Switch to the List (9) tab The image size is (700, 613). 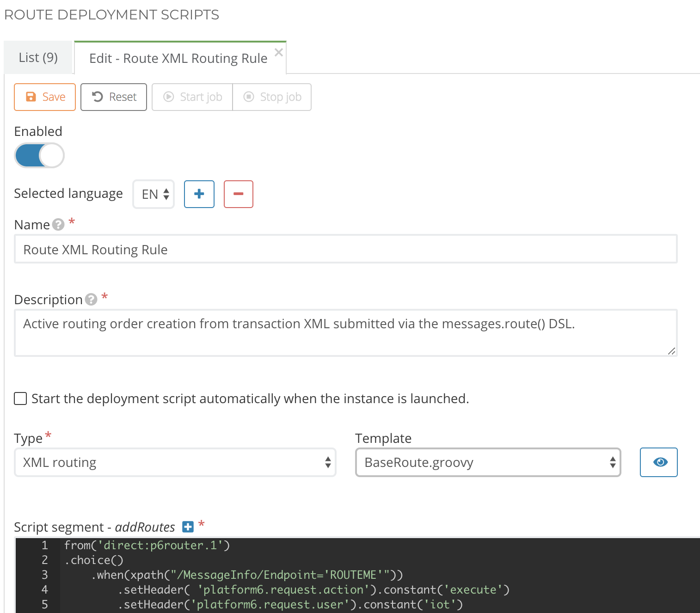click(38, 57)
